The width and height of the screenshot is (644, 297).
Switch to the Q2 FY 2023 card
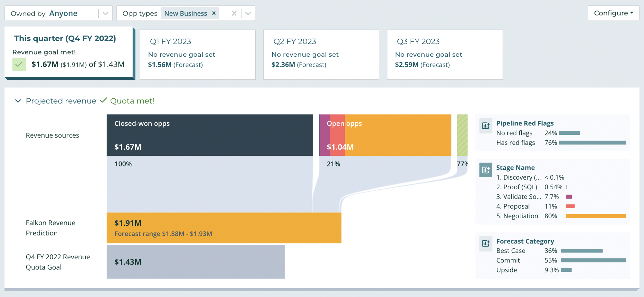coord(321,54)
